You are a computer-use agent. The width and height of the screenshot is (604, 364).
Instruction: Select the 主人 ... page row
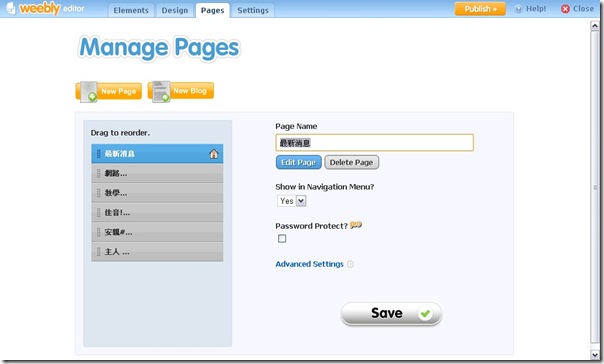[x=157, y=252]
